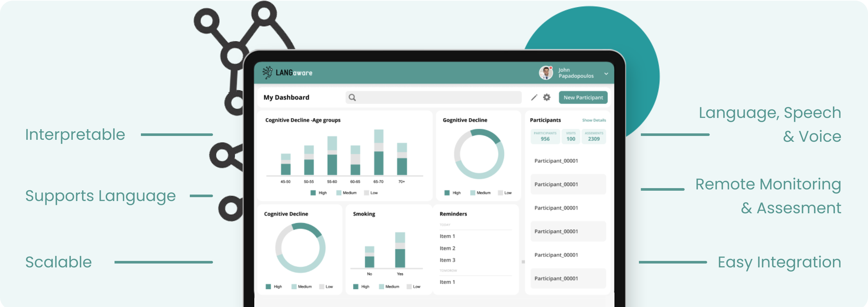868x307 pixels.
Task: Focus the dashboard search field
Action: coord(433,98)
